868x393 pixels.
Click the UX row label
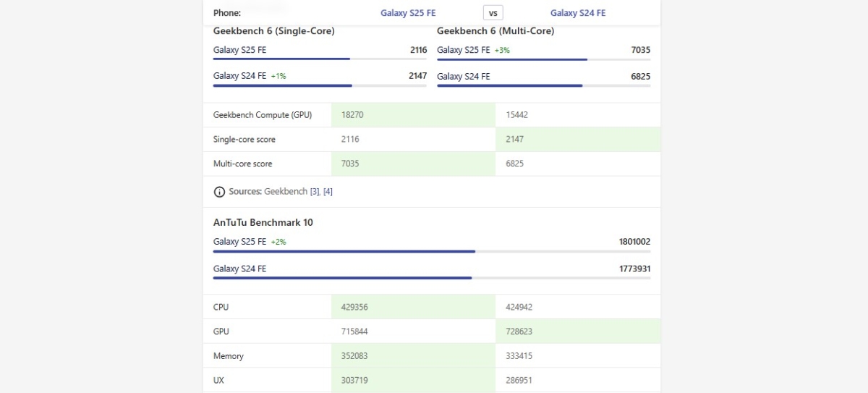pos(219,380)
